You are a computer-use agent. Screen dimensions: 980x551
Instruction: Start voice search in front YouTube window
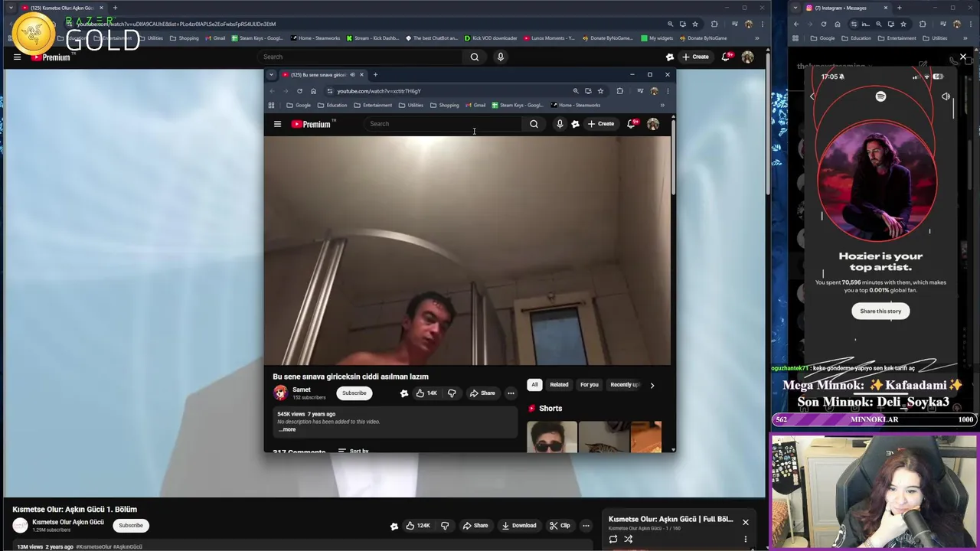pyautogui.click(x=560, y=124)
